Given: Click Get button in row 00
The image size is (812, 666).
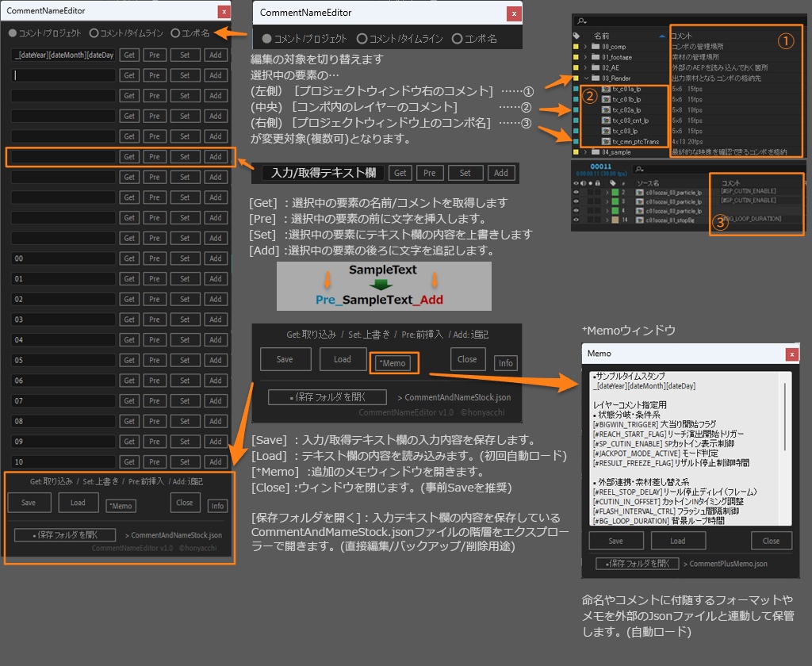Looking at the screenshot, I should pos(129,258).
